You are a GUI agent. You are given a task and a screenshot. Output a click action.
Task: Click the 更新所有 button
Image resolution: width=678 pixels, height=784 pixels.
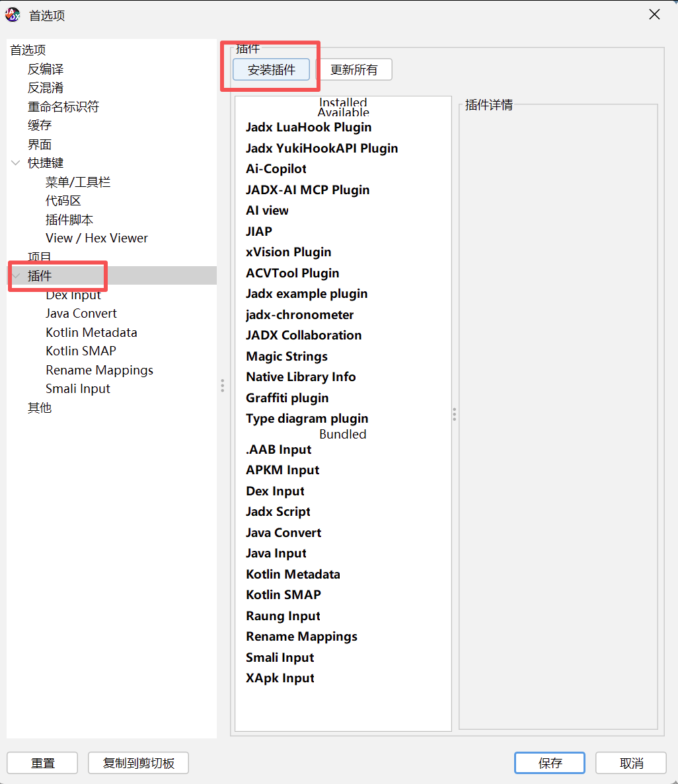(x=354, y=69)
